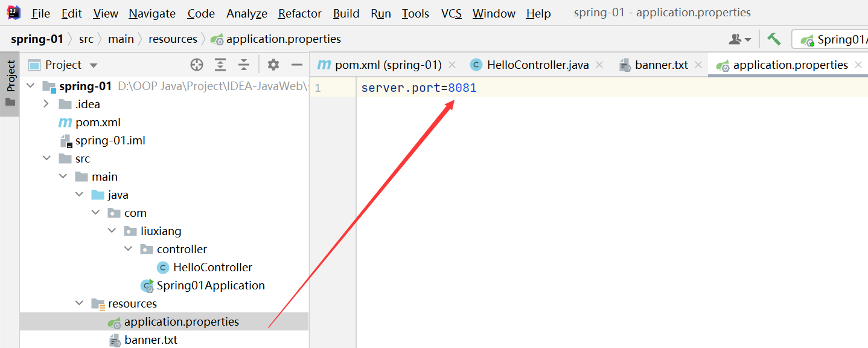Click the resources breadcrumb in navigation bar
Image resolution: width=868 pixels, height=348 pixels.
pyautogui.click(x=173, y=39)
